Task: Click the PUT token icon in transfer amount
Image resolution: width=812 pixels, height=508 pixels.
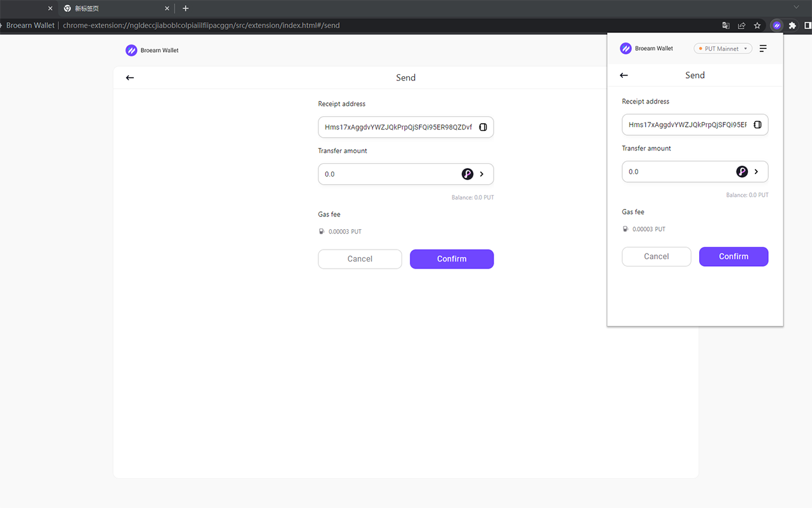Action: 468,173
